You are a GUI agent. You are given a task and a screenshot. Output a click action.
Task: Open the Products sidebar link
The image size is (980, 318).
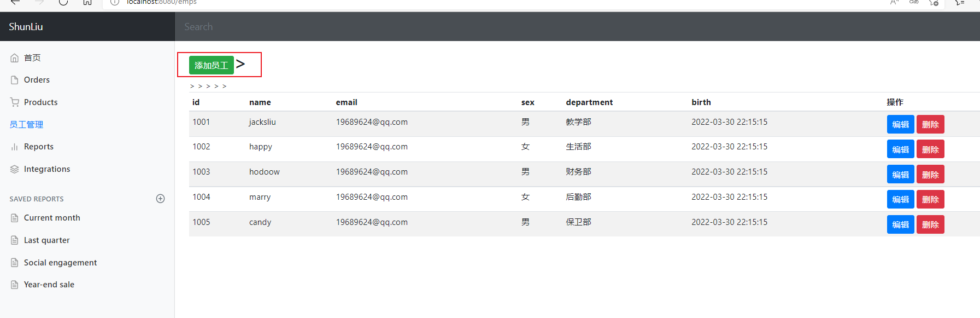40,102
